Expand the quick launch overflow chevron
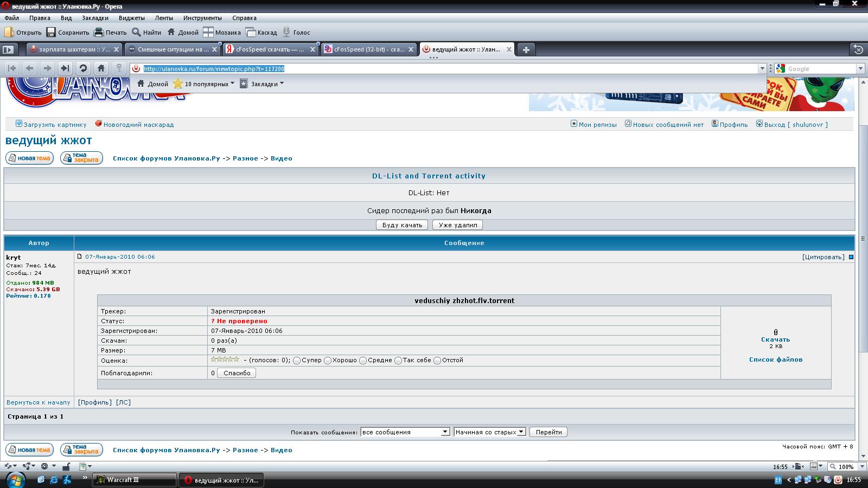This screenshot has width=868, height=488. [85, 478]
